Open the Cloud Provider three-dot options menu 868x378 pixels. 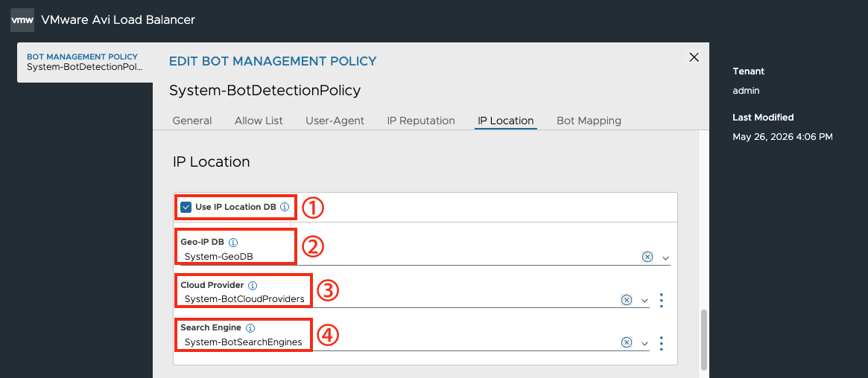662,300
